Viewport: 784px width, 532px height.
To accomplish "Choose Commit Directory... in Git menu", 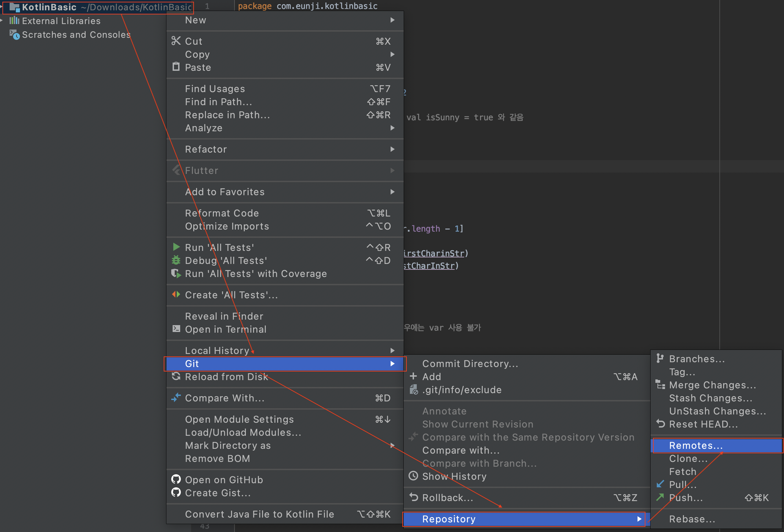I will [470, 364].
